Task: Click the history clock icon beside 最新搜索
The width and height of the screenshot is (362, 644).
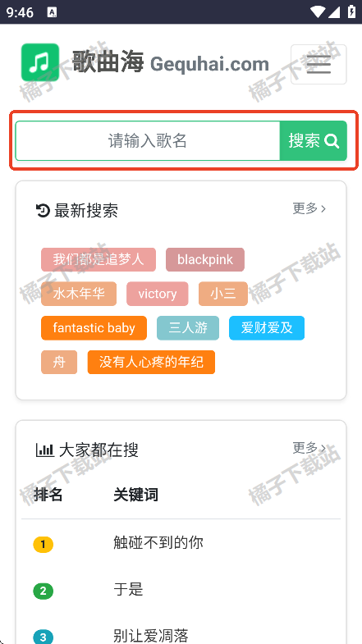Action: click(43, 210)
